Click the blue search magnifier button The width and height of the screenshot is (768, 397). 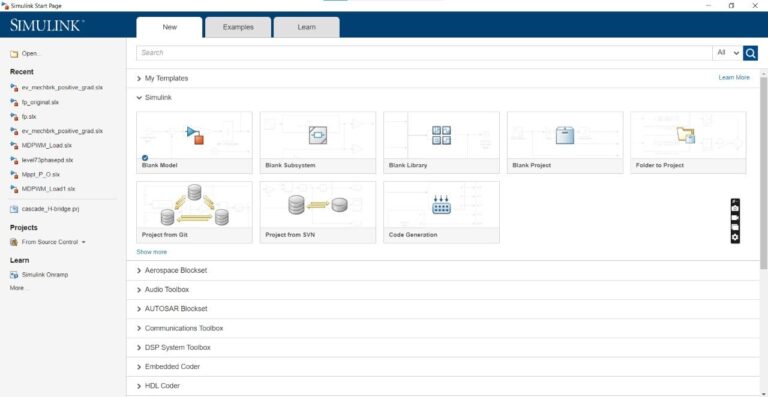pyautogui.click(x=750, y=53)
